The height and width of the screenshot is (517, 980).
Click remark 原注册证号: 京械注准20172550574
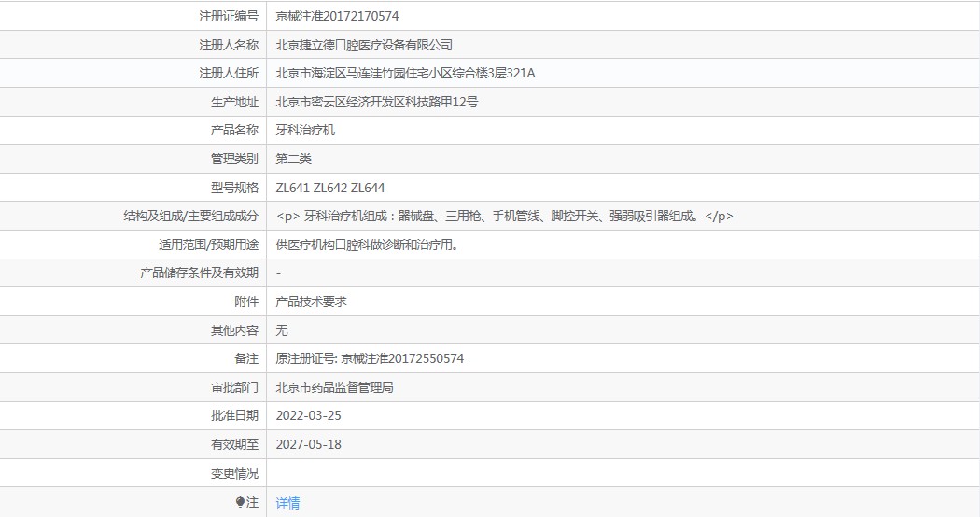(370, 359)
